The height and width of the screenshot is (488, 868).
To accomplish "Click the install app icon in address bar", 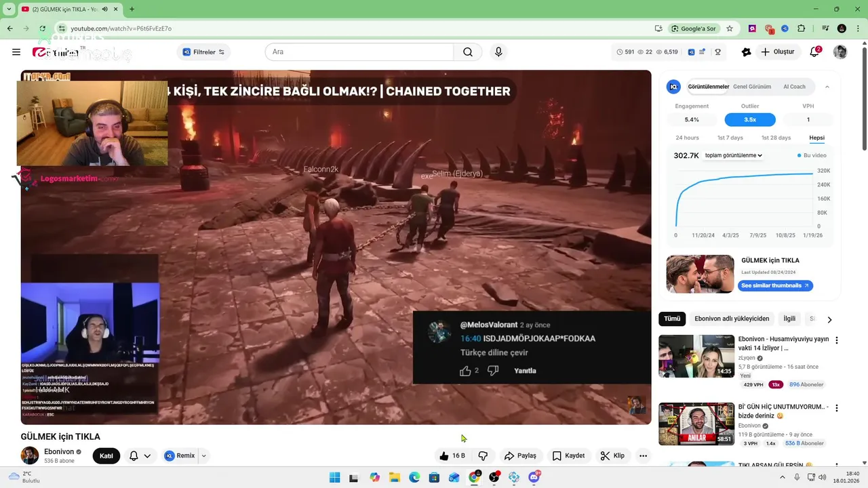I will click(658, 28).
